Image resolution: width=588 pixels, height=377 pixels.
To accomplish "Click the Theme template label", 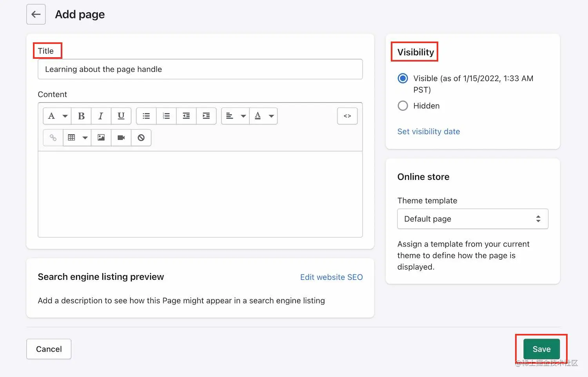I will tap(427, 201).
